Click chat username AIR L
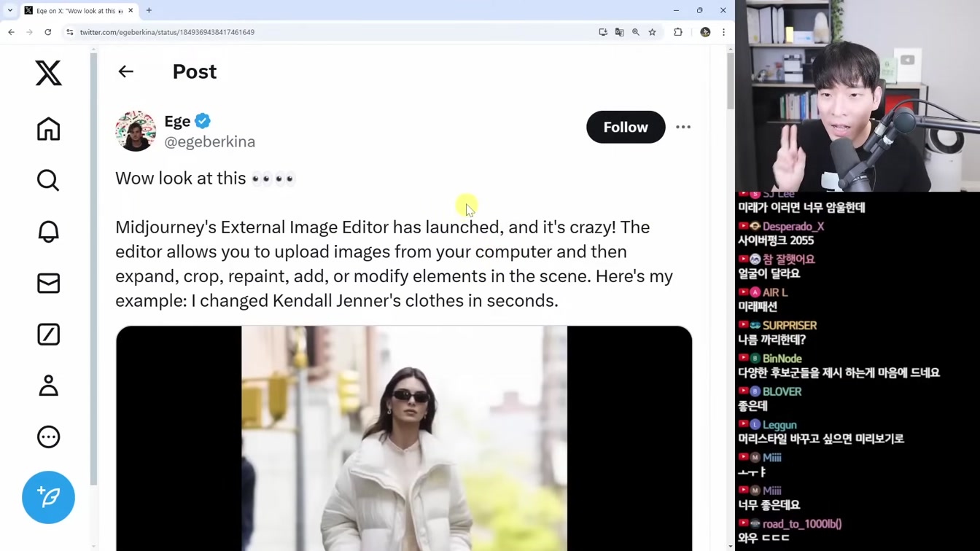Screen dimensions: 980x551 coord(775,292)
